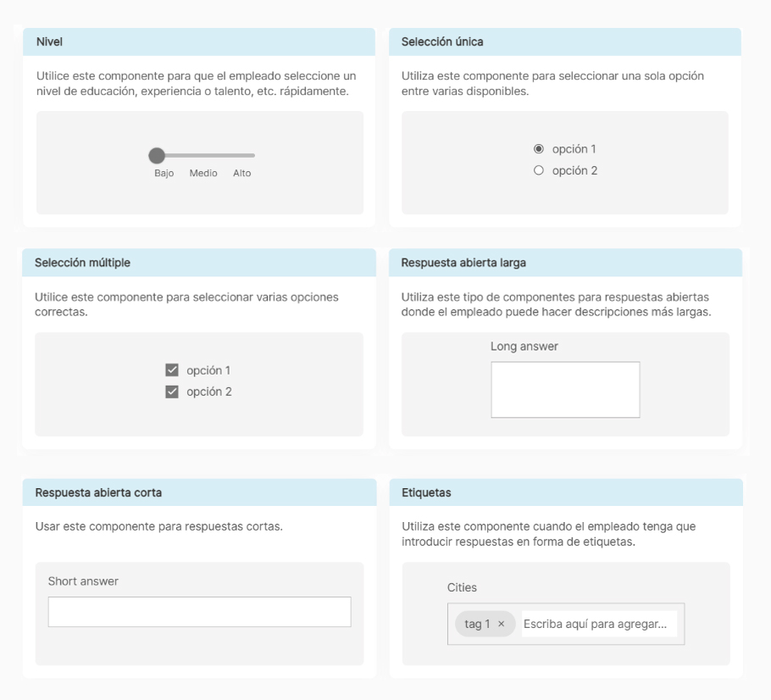This screenshot has width=771, height=700.
Task: Select the opción 1 radio button
Action: pyautogui.click(x=539, y=148)
